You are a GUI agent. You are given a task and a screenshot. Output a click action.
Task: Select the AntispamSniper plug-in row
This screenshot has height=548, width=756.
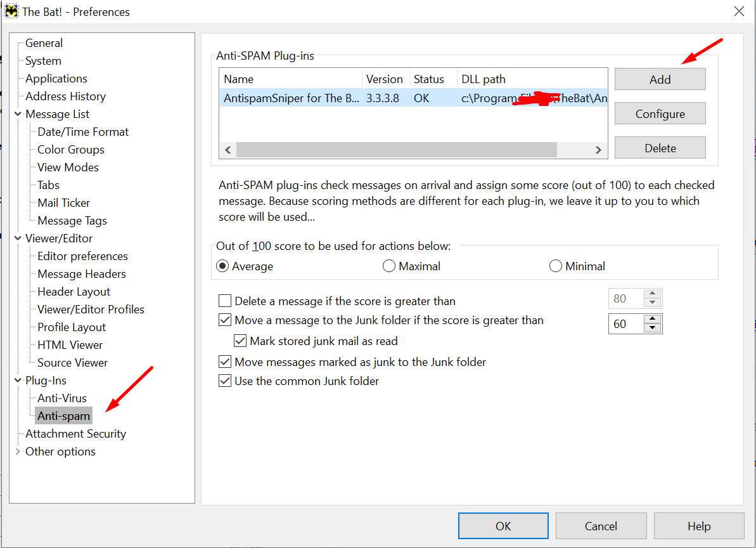point(292,98)
